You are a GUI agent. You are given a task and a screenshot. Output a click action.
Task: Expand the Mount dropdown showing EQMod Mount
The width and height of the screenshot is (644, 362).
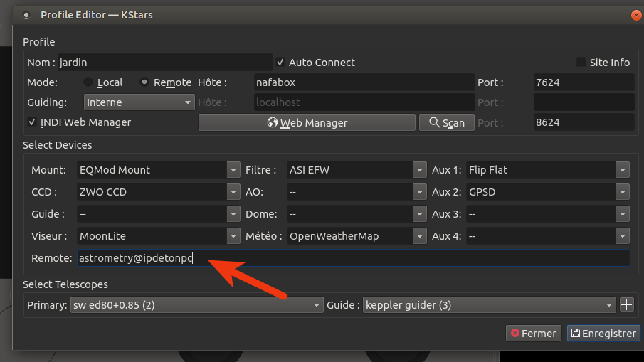pyautogui.click(x=158, y=170)
